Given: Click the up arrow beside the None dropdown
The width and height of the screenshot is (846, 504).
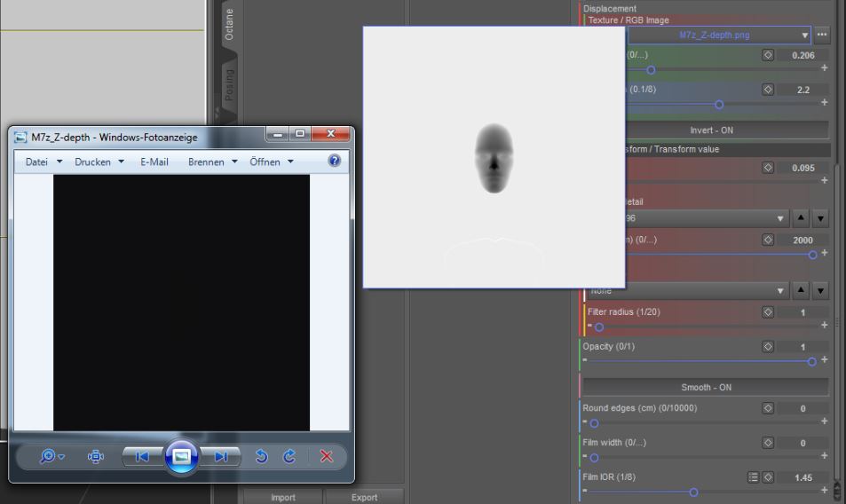Looking at the screenshot, I should pyautogui.click(x=801, y=290).
